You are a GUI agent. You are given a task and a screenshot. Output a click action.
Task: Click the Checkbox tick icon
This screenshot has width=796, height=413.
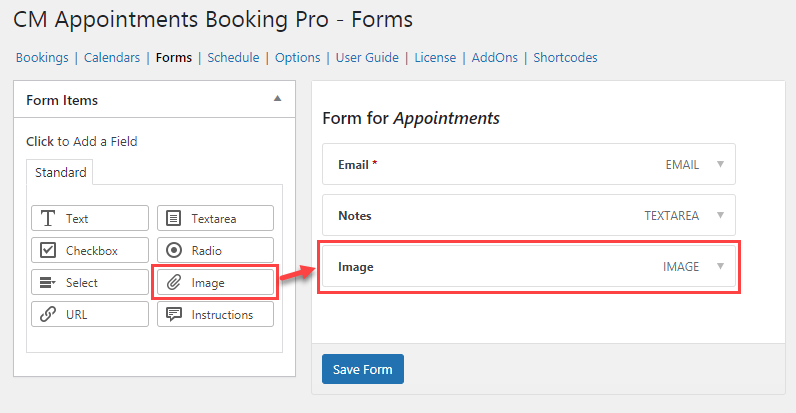coord(48,250)
